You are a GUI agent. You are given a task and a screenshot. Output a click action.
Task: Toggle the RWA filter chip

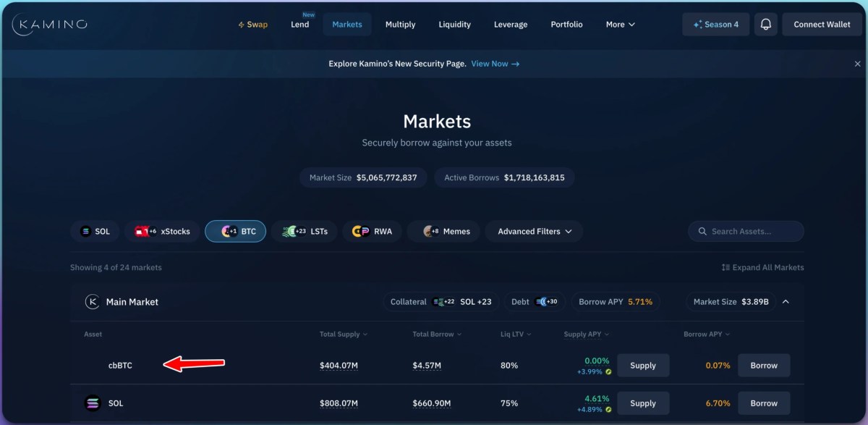pyautogui.click(x=372, y=232)
